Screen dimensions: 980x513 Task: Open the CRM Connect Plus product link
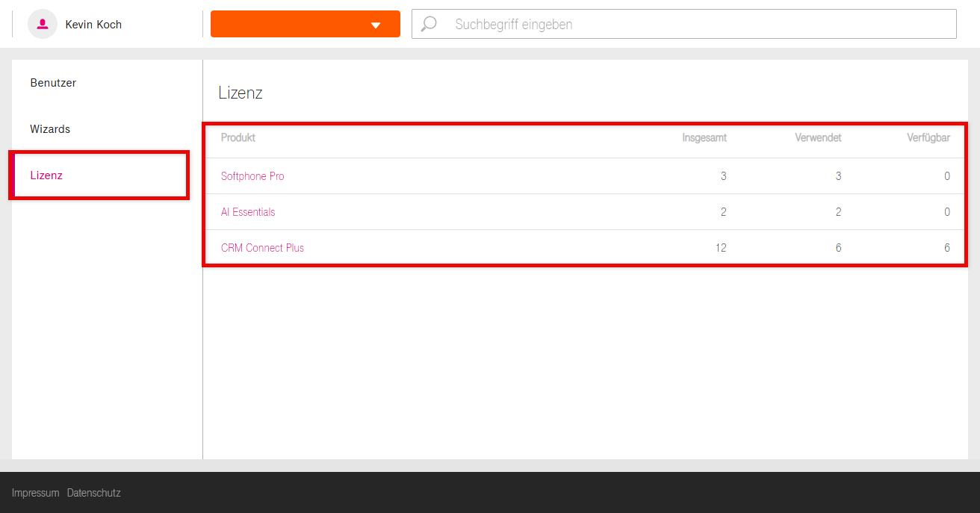pos(262,248)
